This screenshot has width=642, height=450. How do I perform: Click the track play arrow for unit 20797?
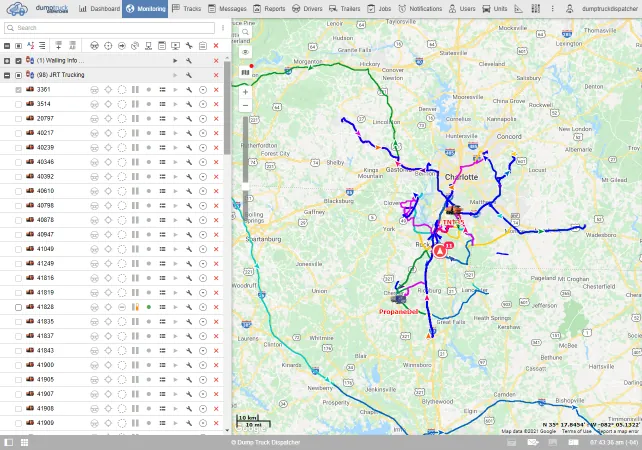tap(176, 119)
